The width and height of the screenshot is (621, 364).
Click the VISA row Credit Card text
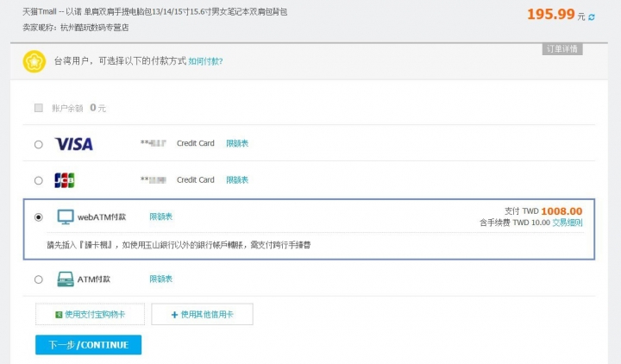click(x=196, y=143)
